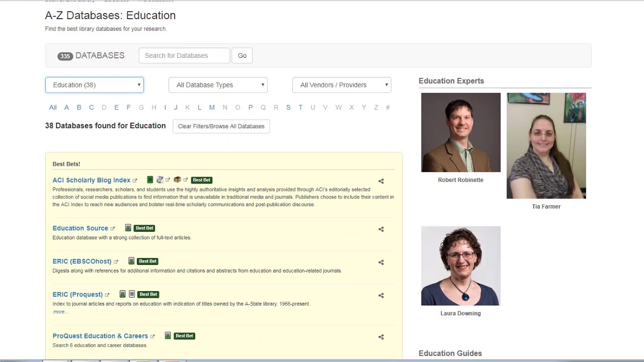Click the Tia Farmer name link
Viewport: 644px width, 362px height.
pos(546,207)
